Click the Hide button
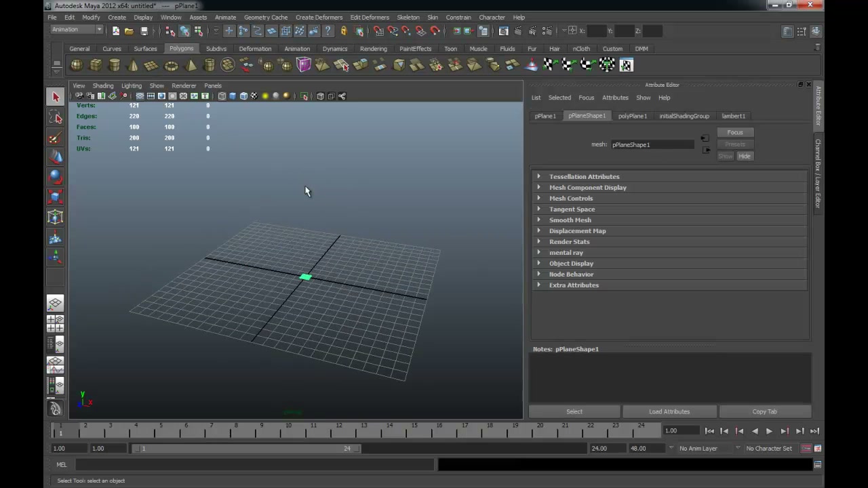The height and width of the screenshot is (488, 868). point(745,156)
